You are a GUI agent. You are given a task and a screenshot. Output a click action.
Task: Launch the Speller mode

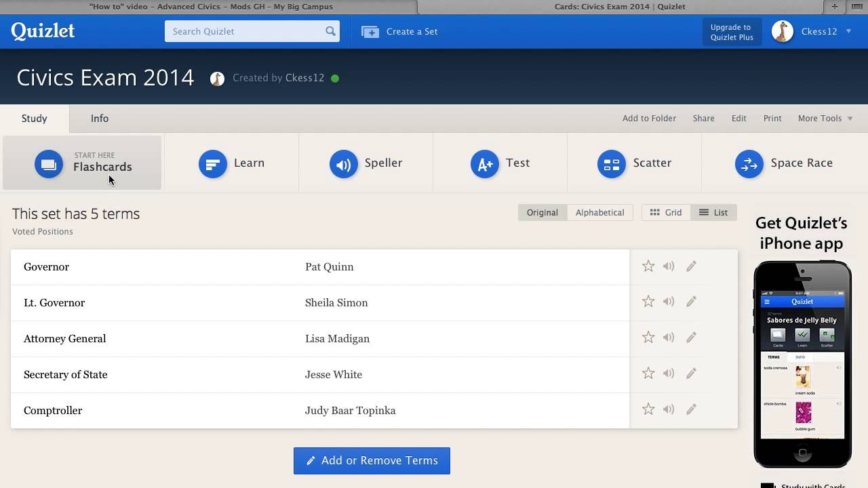click(x=366, y=163)
